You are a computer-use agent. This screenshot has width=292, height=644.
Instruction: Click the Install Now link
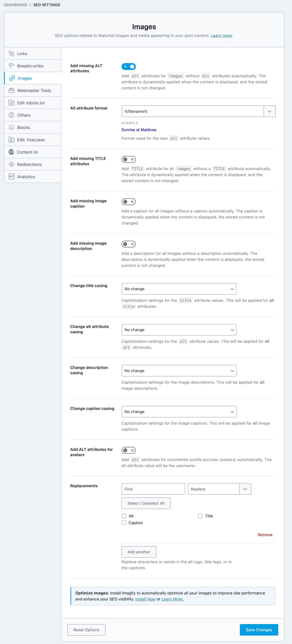(145, 599)
